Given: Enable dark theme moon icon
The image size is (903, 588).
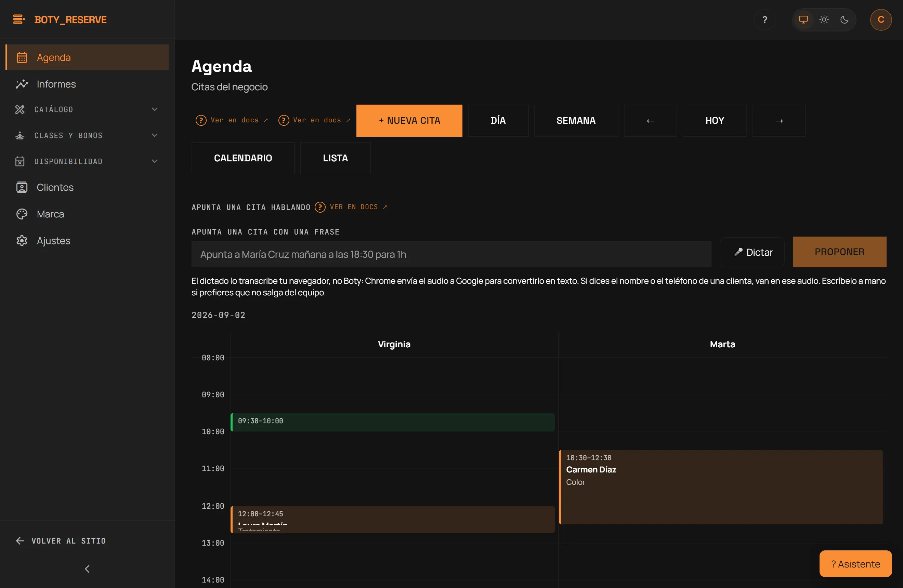Looking at the screenshot, I should pyautogui.click(x=844, y=20).
